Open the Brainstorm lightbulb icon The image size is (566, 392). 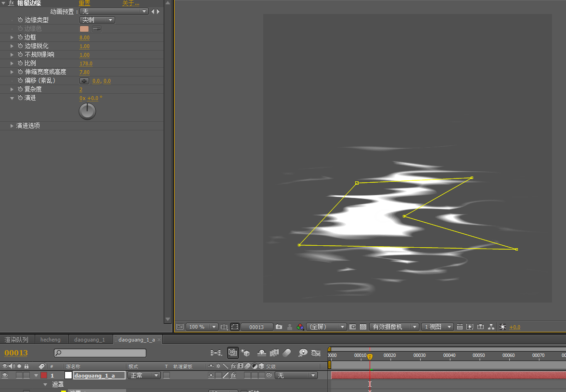click(303, 353)
